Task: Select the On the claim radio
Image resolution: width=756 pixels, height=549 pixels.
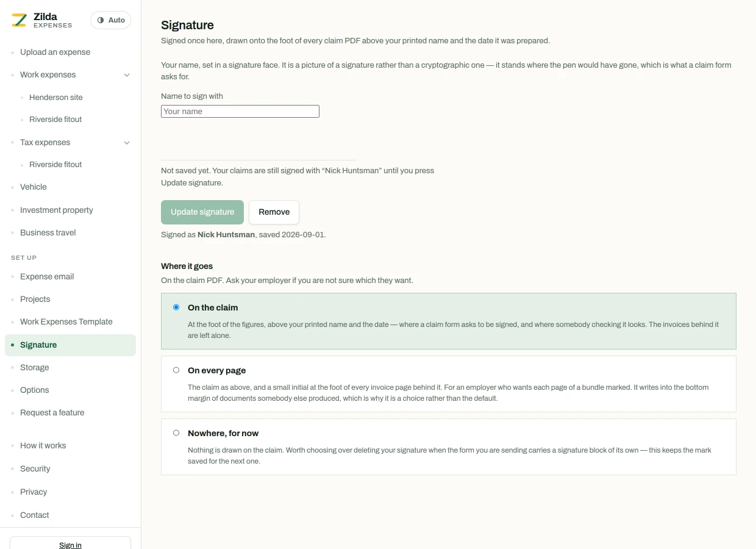Action: [x=176, y=307]
